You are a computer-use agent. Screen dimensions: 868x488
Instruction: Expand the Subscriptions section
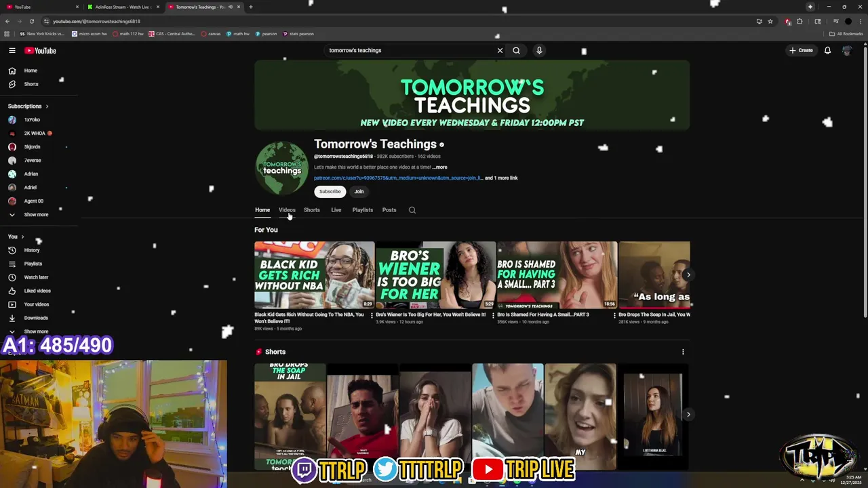(x=28, y=106)
